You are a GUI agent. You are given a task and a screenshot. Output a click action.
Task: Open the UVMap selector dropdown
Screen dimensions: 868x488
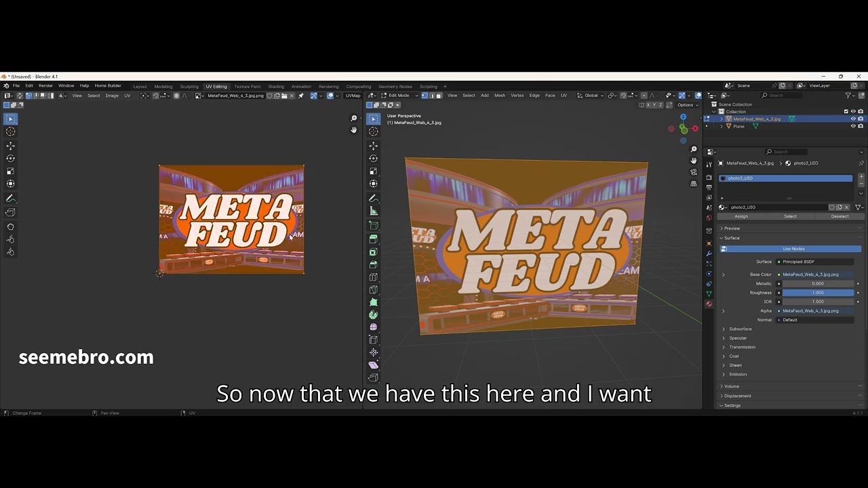(x=353, y=96)
